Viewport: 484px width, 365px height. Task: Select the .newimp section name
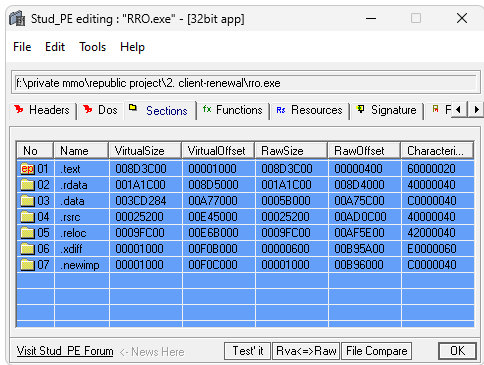coord(80,265)
